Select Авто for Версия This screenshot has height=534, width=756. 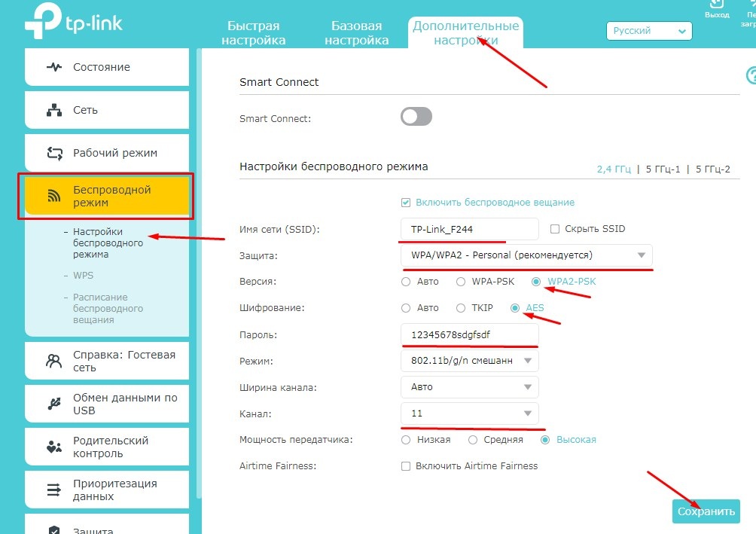406,282
